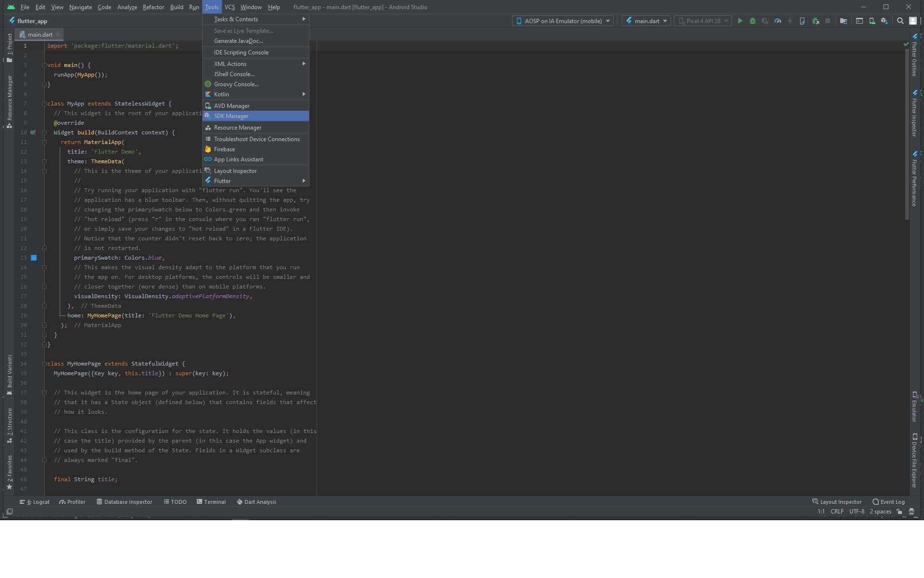Image resolution: width=924 pixels, height=578 pixels.
Task: Open Resource Manager side tool window
Action: click(x=9, y=102)
